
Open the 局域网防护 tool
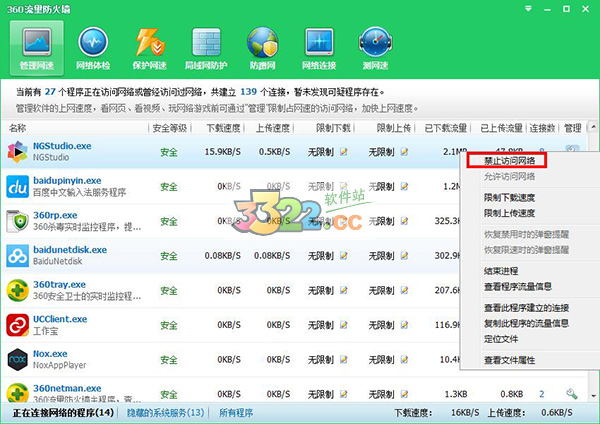[206, 49]
